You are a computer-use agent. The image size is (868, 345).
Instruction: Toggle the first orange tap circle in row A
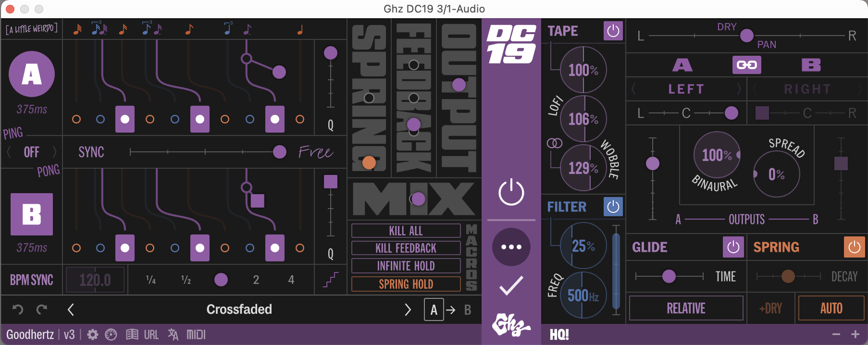tap(76, 119)
